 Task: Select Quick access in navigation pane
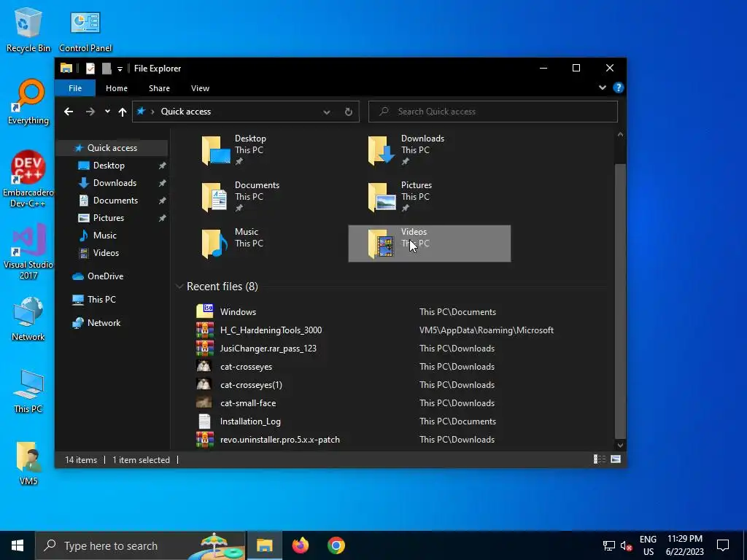point(112,147)
